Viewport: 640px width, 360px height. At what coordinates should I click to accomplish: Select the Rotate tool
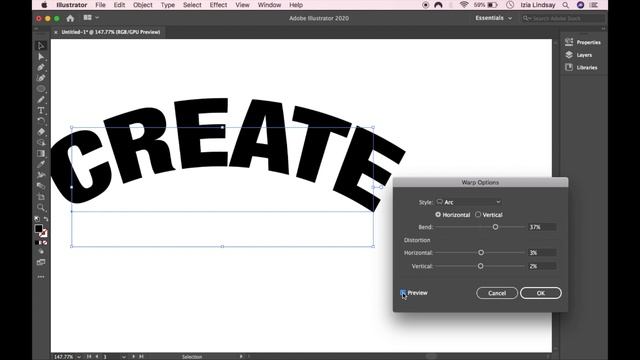41,121
